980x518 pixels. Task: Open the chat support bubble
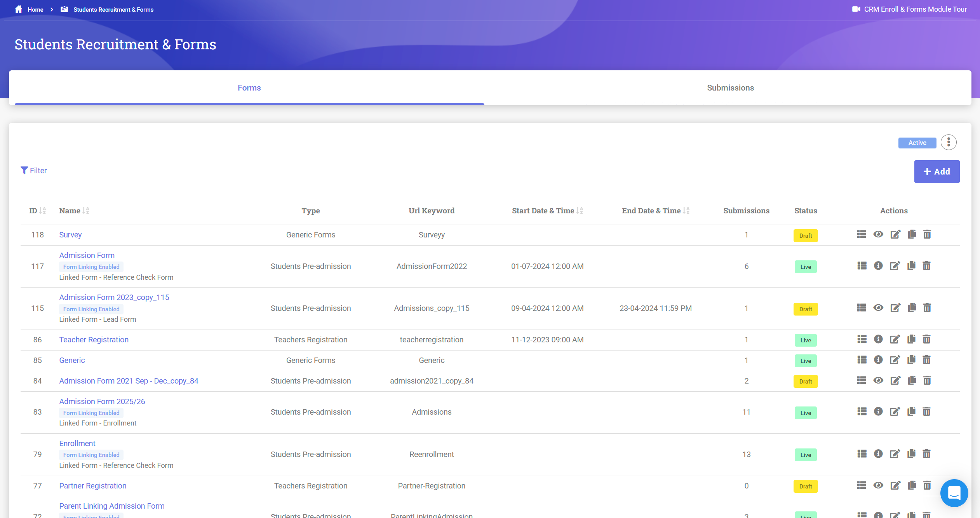tap(954, 493)
